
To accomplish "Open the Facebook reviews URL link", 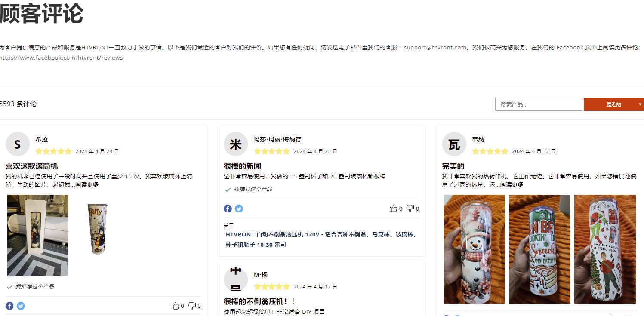I will coord(61,58).
